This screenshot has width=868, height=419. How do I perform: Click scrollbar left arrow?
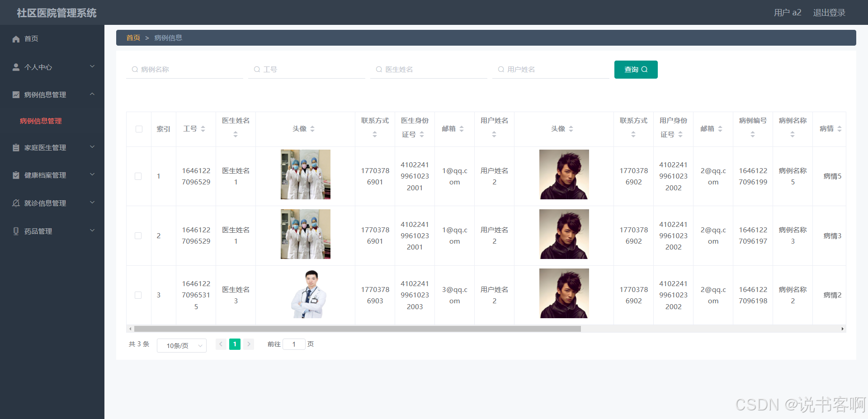(130, 329)
